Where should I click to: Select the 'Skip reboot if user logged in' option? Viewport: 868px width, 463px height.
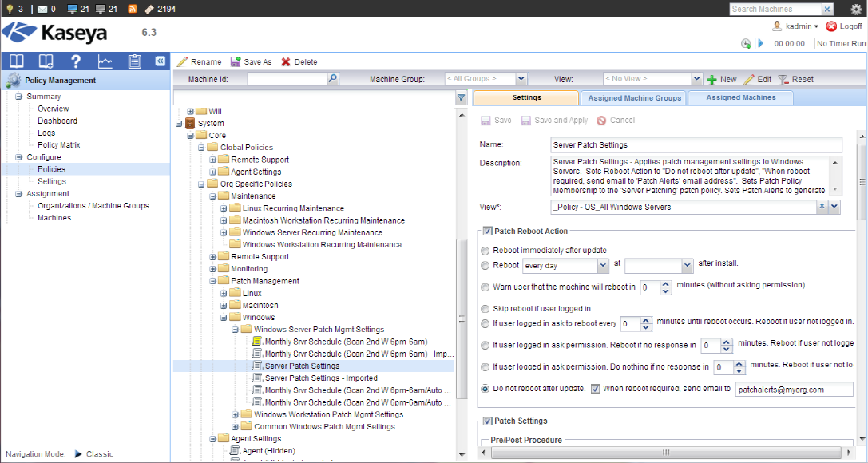click(486, 308)
